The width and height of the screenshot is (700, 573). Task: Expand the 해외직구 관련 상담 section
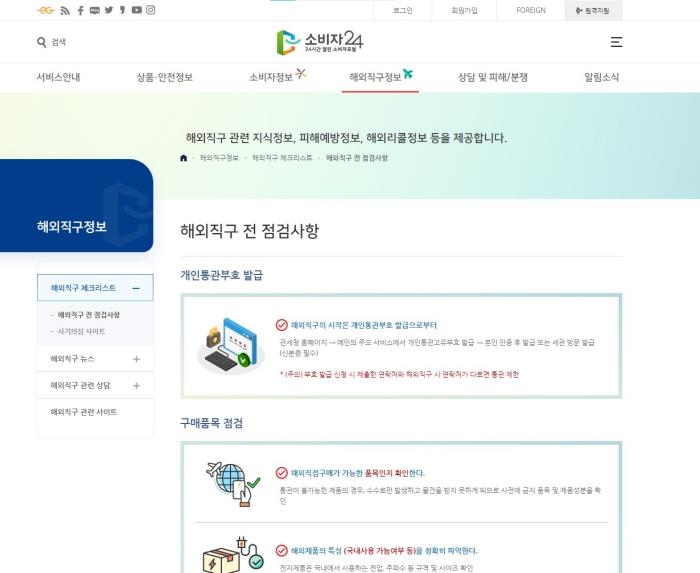coord(136,386)
